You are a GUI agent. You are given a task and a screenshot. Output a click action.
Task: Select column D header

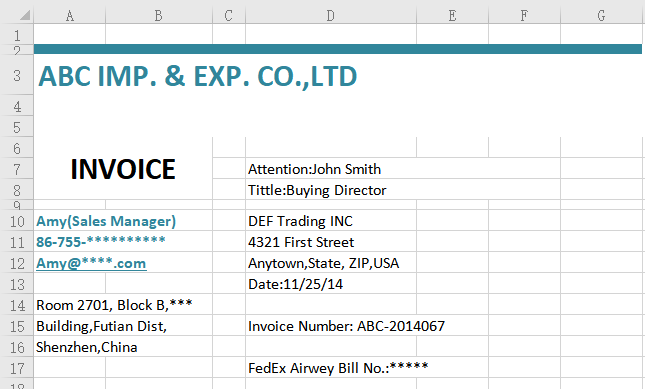pyautogui.click(x=331, y=16)
